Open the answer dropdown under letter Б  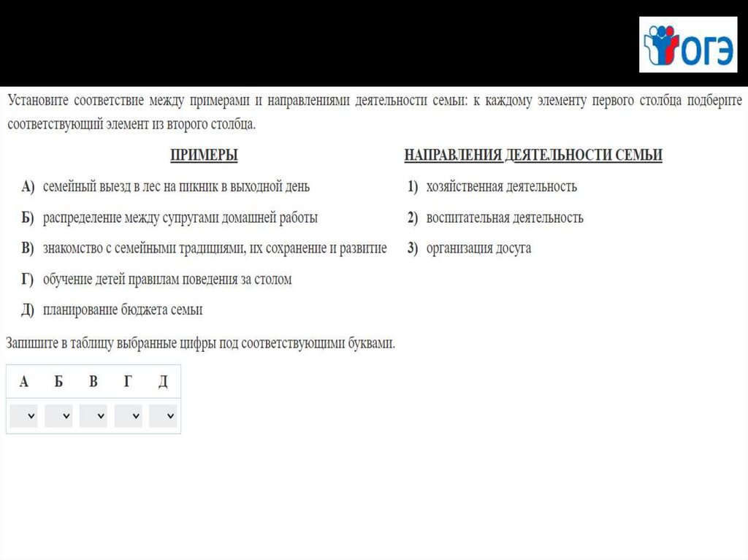pyautogui.click(x=58, y=415)
